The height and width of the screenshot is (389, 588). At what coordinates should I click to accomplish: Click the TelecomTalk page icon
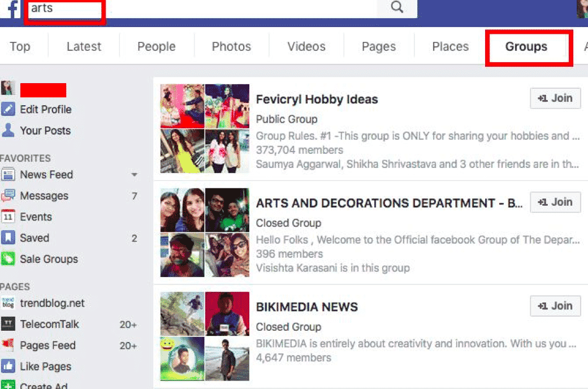click(x=8, y=324)
